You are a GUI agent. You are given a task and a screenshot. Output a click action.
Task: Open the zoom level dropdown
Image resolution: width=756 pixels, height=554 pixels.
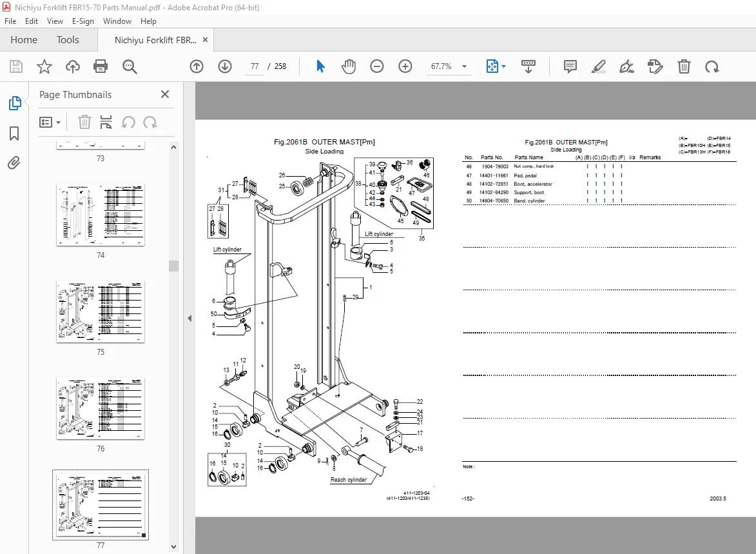coord(464,66)
